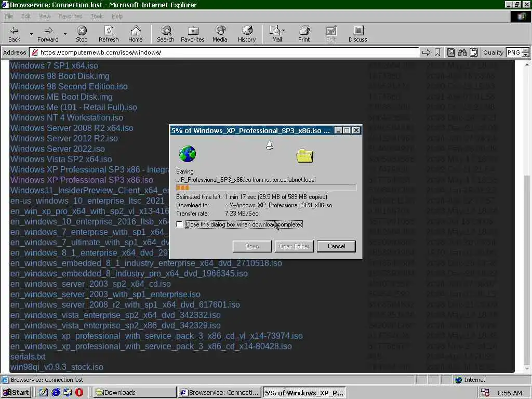Open Windows ME Boot Disk.img link
Image resolution: width=532 pixels, height=399 pixels.
coord(61,97)
